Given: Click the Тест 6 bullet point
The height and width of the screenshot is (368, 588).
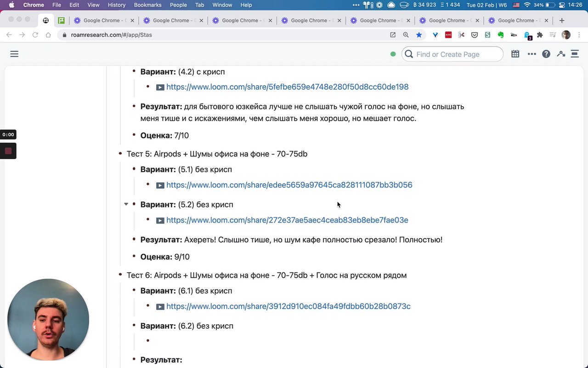Looking at the screenshot, I should tap(120, 275).
